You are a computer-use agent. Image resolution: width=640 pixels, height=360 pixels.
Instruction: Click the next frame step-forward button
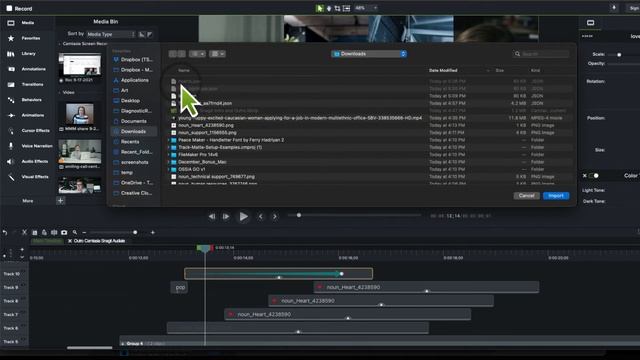coord(226,216)
